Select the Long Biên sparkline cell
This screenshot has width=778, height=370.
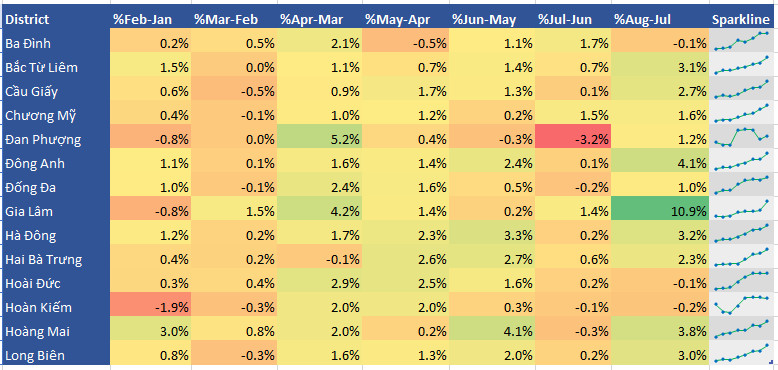pos(741,353)
